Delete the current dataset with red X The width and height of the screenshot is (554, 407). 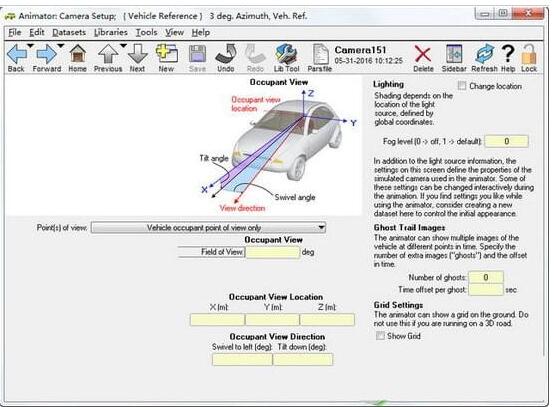click(423, 54)
